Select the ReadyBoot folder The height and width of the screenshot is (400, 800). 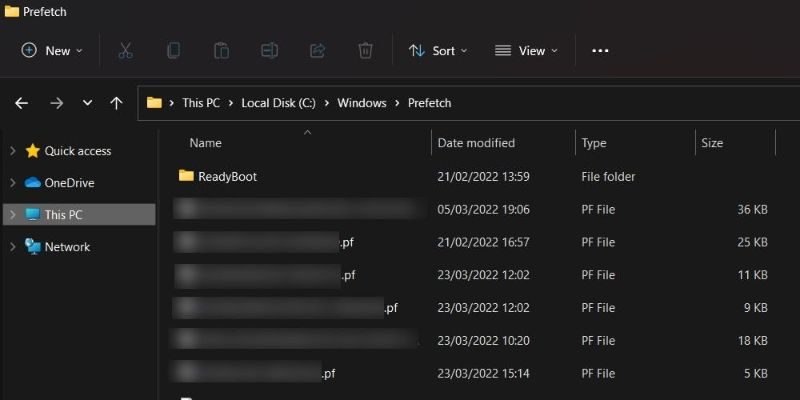tap(228, 177)
